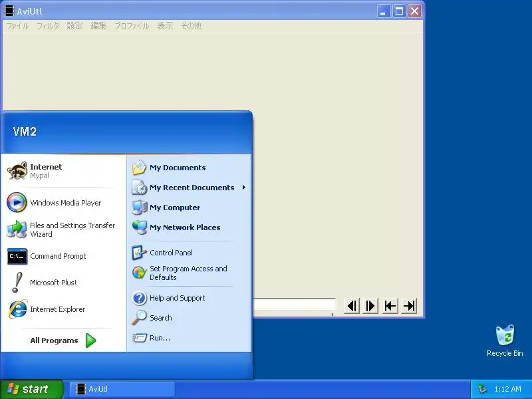This screenshot has height=399, width=532.
Task: Expand All Programs green arrow
Action: click(x=90, y=340)
